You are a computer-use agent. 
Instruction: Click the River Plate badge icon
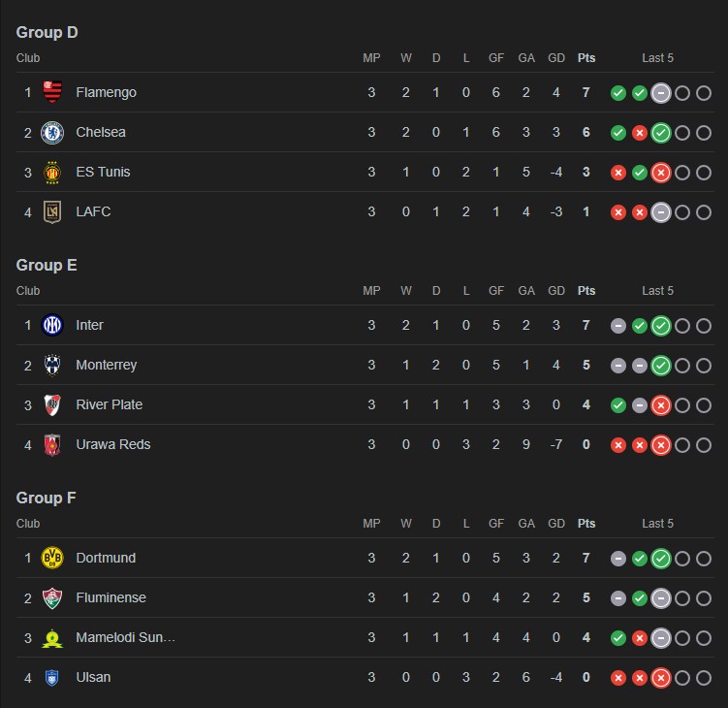click(x=52, y=405)
